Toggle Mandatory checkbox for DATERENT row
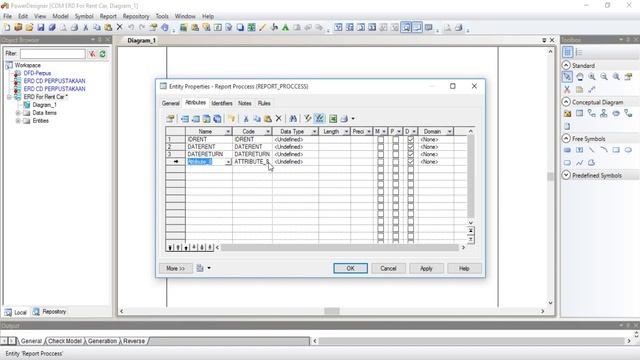Viewport: 640px width, 360px height. (x=380, y=147)
